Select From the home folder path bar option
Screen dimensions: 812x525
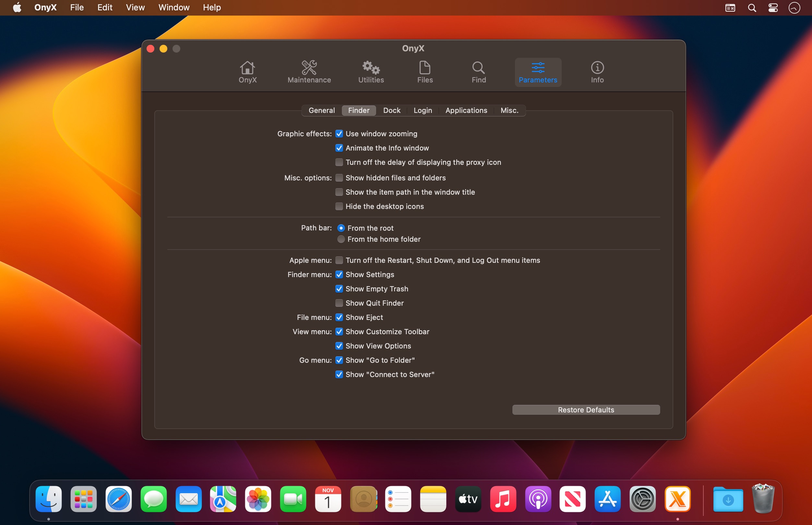(x=340, y=239)
